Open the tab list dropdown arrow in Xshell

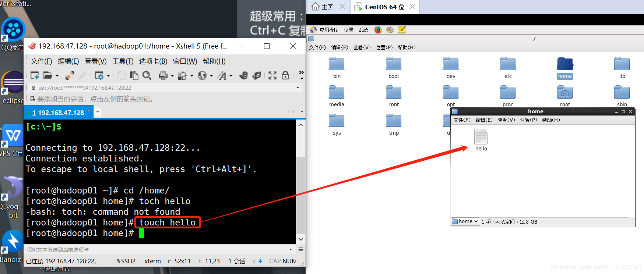[302, 112]
